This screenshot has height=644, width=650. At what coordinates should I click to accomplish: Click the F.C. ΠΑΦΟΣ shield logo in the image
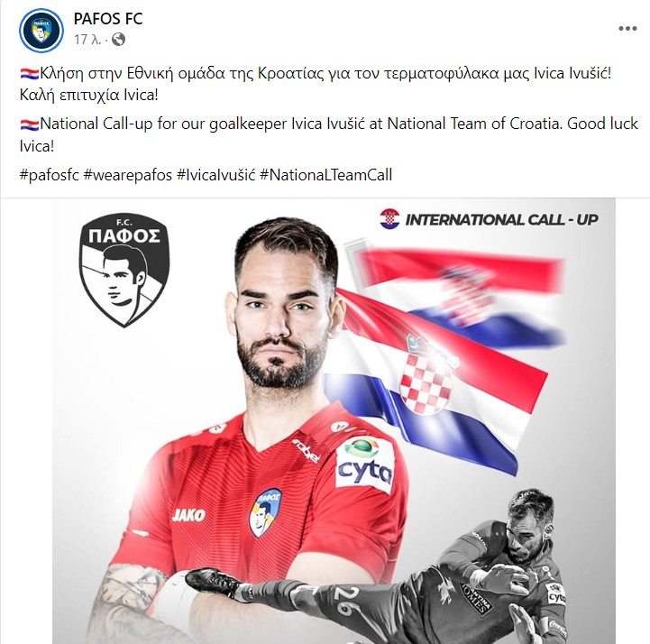click(x=124, y=270)
